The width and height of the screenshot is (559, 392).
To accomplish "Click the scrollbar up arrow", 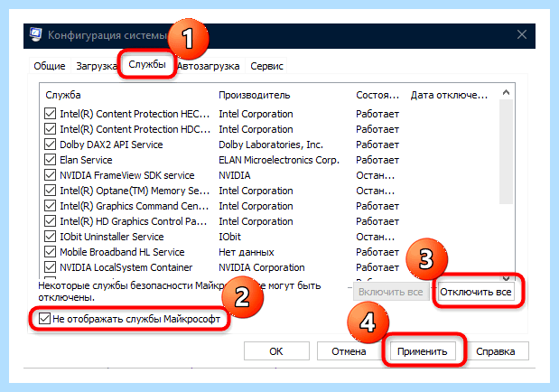I will (506, 93).
